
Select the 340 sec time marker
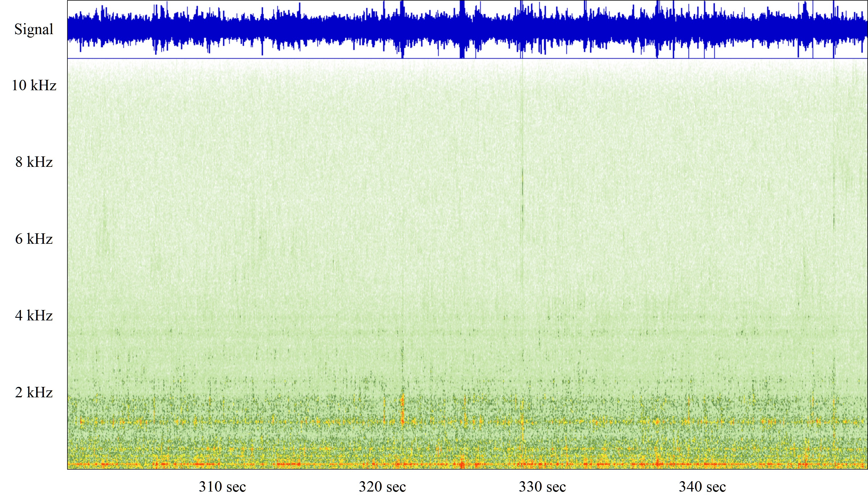702,487
